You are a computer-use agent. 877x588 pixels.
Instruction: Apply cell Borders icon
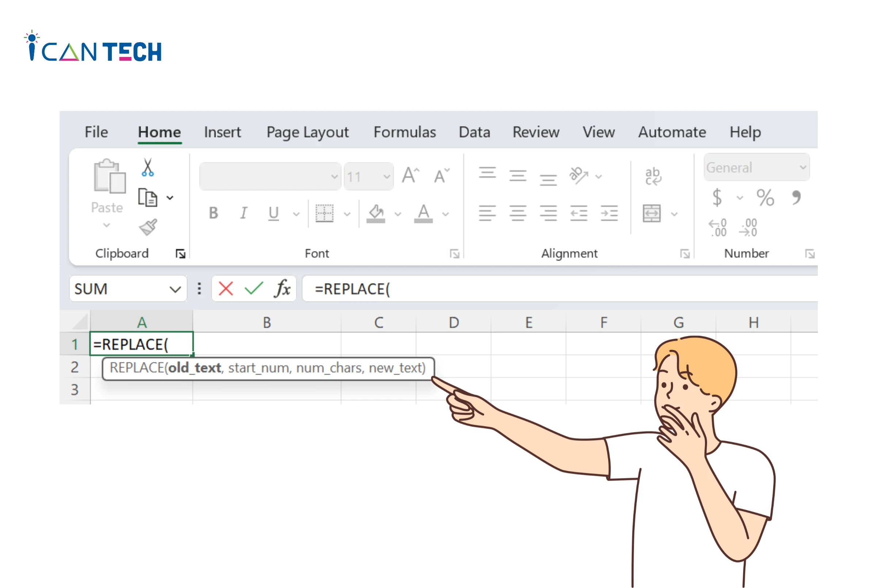tap(324, 213)
